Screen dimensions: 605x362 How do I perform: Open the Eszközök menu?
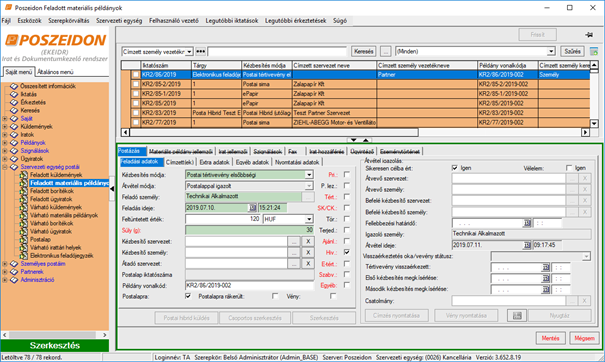[x=29, y=20]
